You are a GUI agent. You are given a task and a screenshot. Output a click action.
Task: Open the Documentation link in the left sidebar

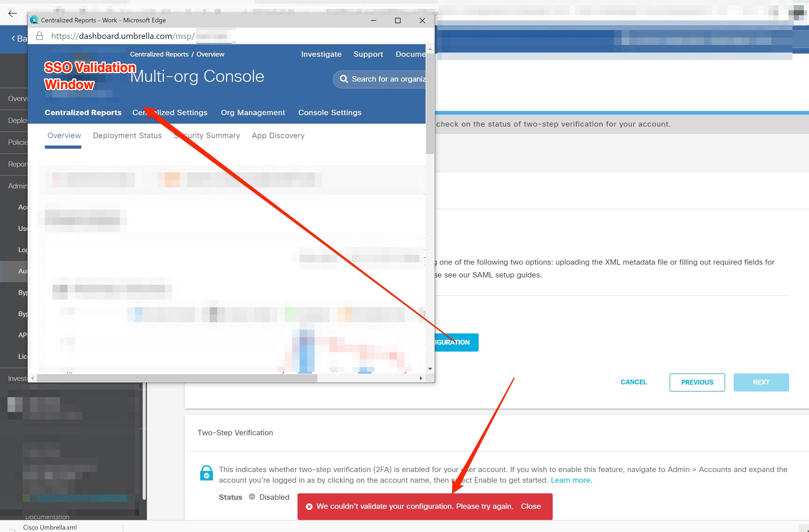tap(47, 517)
